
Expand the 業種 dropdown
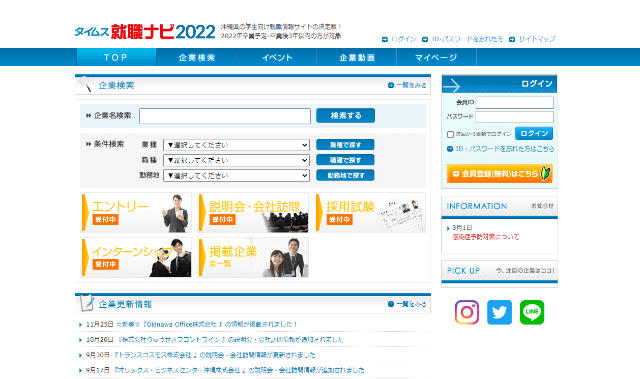[x=236, y=145]
